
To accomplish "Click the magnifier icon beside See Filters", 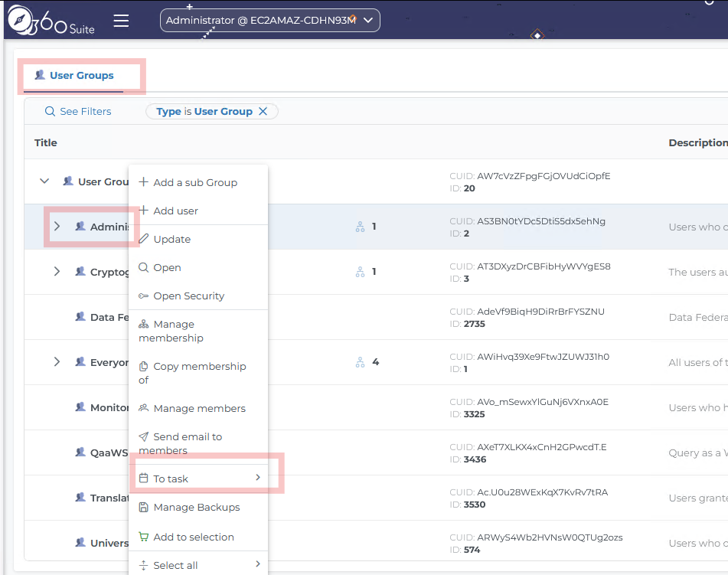I will pyautogui.click(x=50, y=112).
